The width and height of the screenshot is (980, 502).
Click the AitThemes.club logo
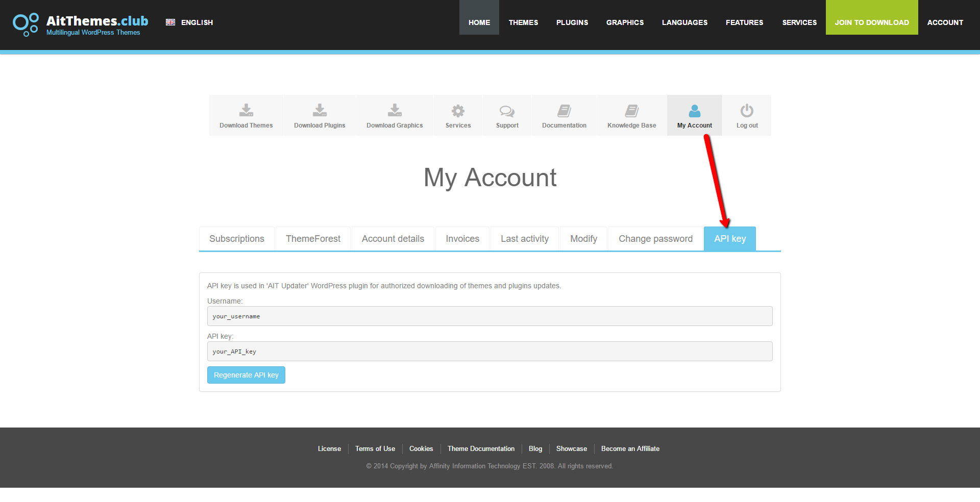81,24
